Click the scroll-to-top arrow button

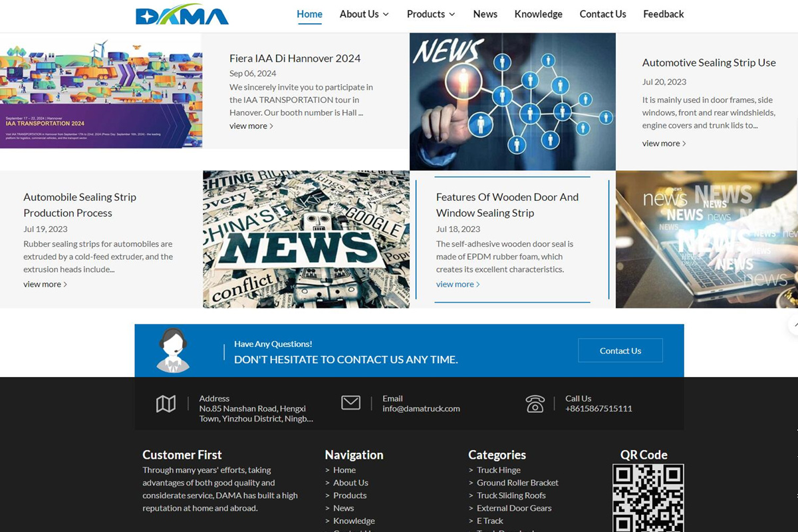point(793,325)
